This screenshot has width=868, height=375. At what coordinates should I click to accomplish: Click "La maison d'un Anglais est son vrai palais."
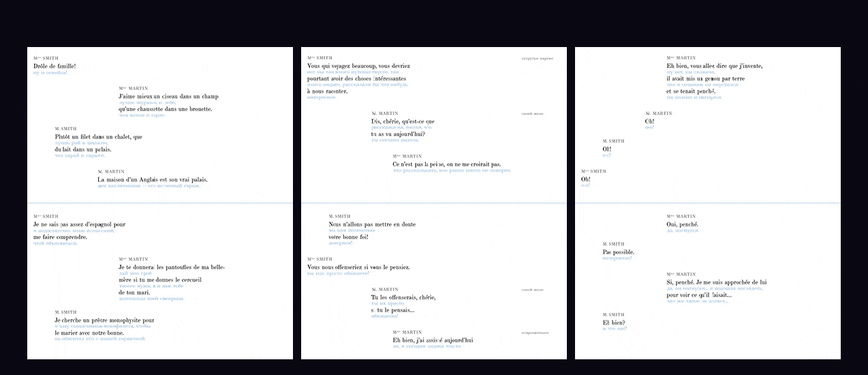[x=153, y=180]
